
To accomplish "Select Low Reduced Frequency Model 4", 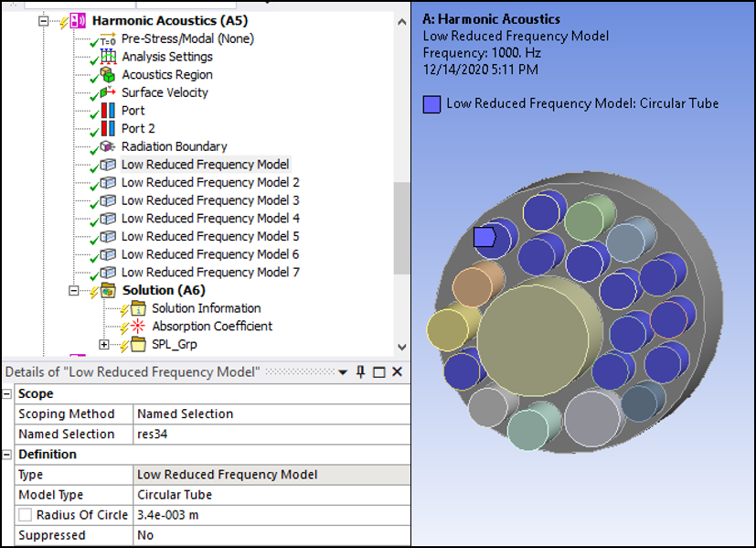I will 210,219.
